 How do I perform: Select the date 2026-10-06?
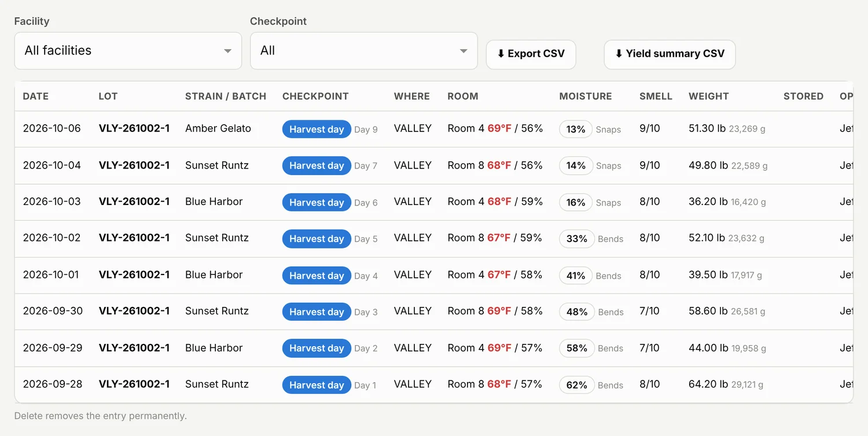[52, 129]
